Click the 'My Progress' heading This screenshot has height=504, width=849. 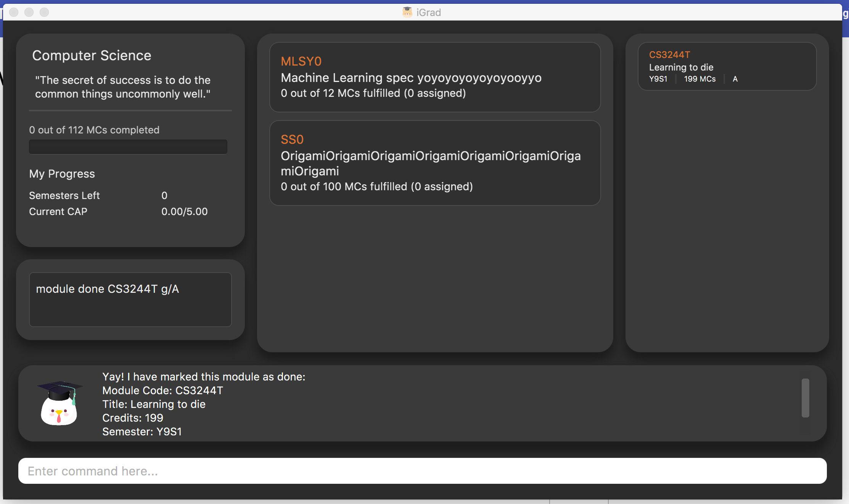coord(62,174)
